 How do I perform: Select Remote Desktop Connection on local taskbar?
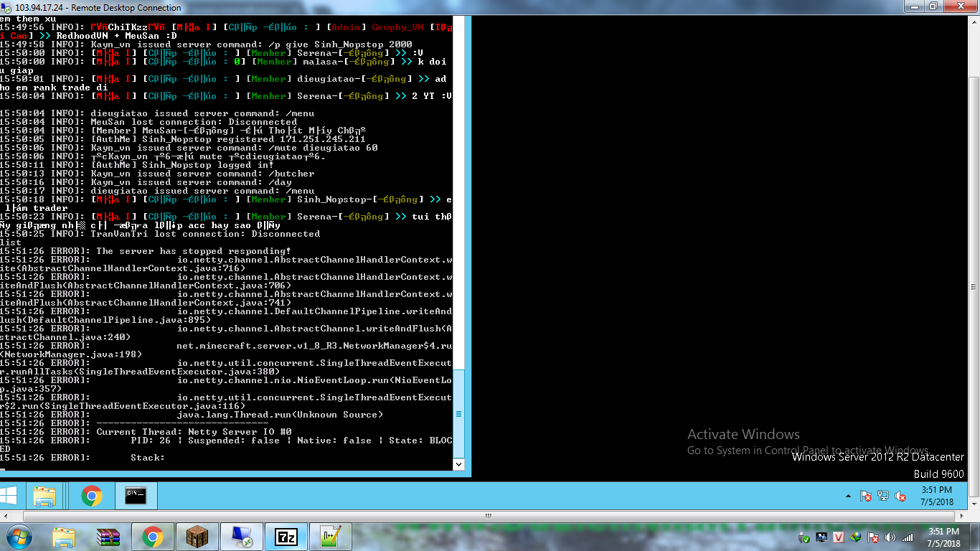pos(242,537)
